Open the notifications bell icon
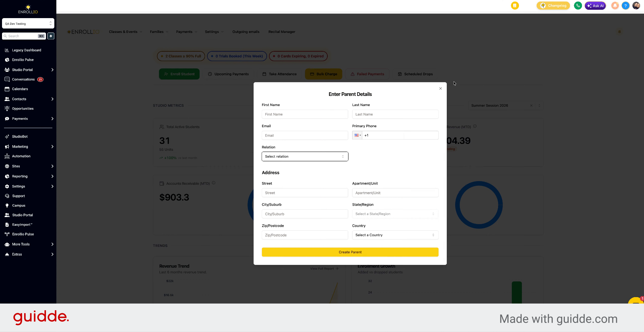Viewport: 644px width, 332px height. point(615,6)
